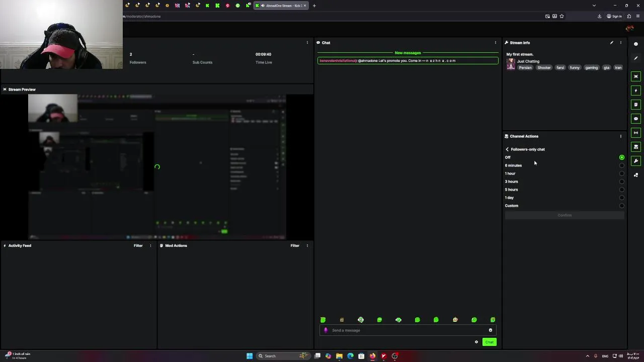Click the Persian stream tag
This screenshot has width=644, height=362.
pyautogui.click(x=525, y=68)
